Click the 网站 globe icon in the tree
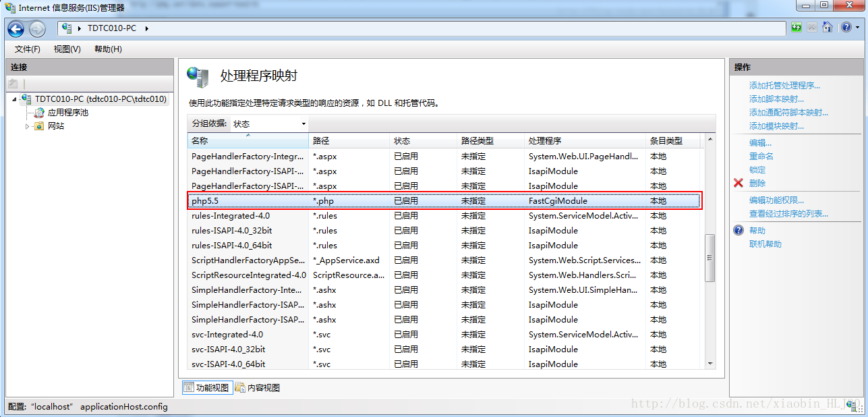 click(x=40, y=126)
